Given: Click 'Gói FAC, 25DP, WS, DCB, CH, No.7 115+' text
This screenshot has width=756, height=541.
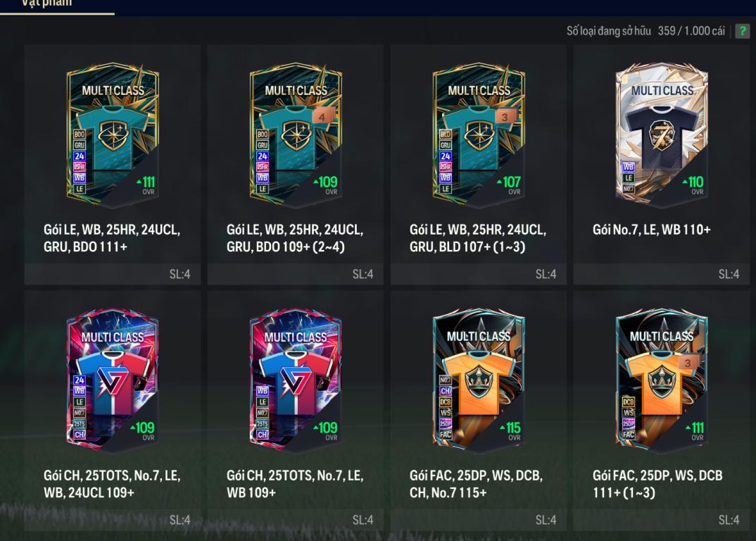Looking at the screenshot, I should [476, 484].
